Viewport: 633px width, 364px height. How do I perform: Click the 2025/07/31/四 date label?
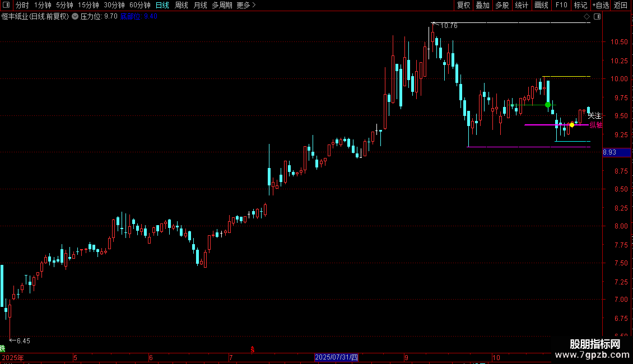pyautogui.click(x=336, y=357)
